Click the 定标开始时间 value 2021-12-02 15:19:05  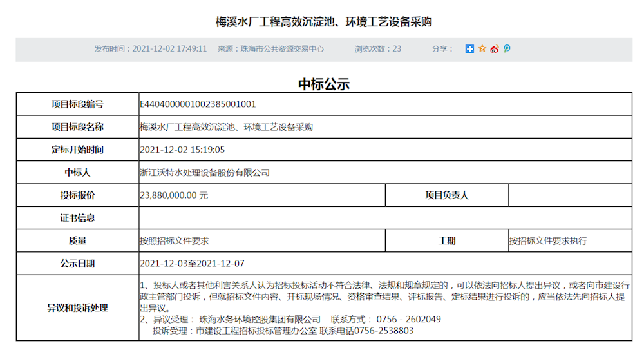[x=182, y=150]
